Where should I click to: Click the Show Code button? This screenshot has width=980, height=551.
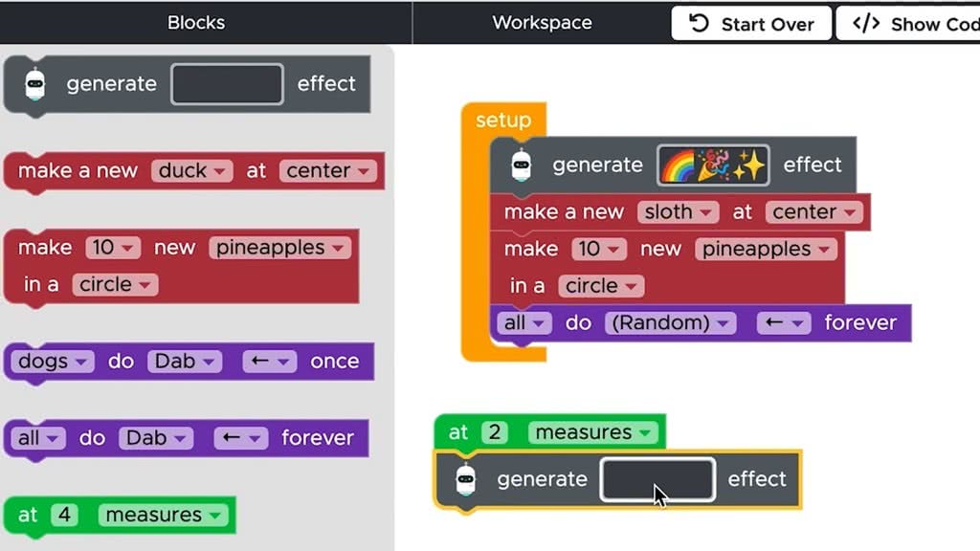tap(907, 24)
